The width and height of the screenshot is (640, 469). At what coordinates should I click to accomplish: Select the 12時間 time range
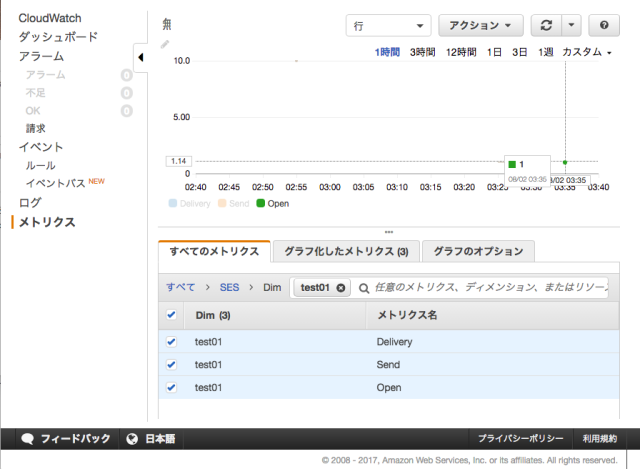(461, 52)
